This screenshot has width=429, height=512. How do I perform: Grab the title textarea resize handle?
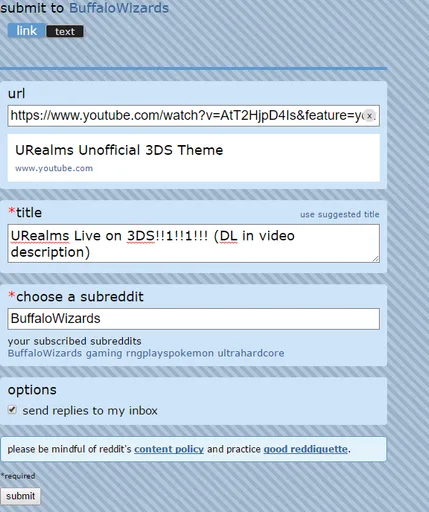pyautogui.click(x=376, y=259)
